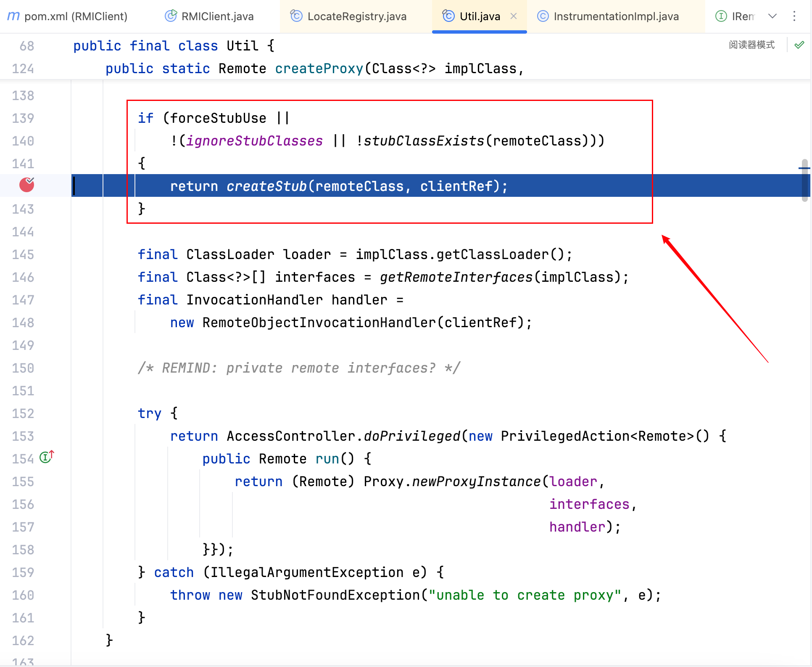Screen dimensions: 812x667
Task: Switch to the LocateRegistry.java tab
Action: pyautogui.click(x=356, y=16)
